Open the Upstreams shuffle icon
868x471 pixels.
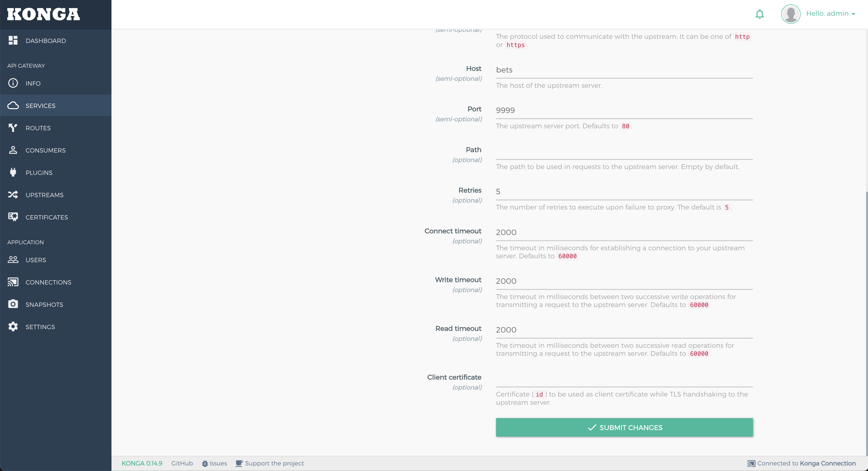pos(13,195)
